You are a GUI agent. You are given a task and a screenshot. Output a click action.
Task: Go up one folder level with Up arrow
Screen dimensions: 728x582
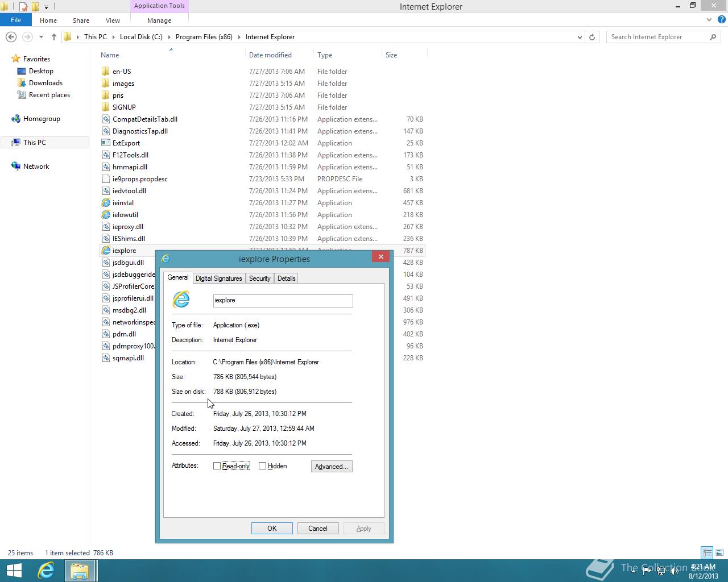[x=53, y=37]
